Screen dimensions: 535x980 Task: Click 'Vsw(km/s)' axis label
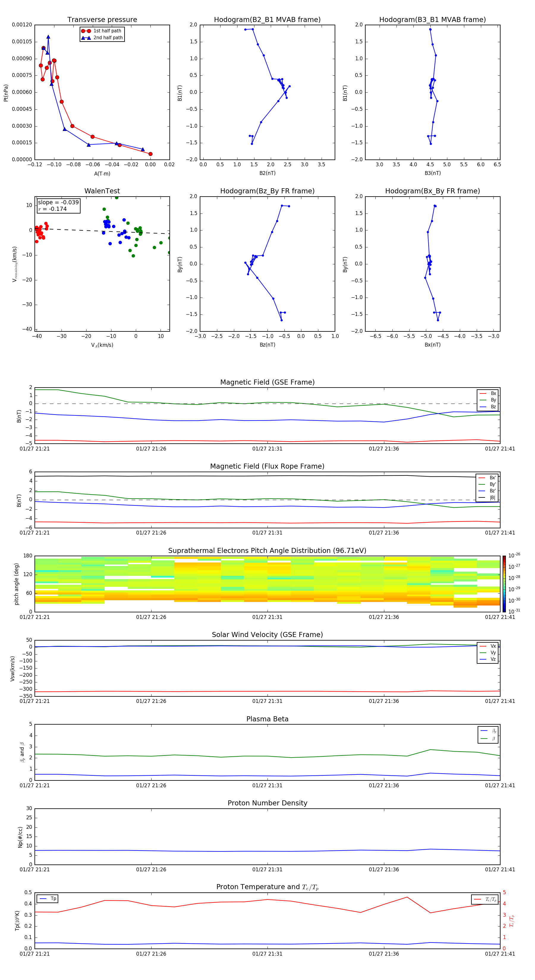coord(12,668)
